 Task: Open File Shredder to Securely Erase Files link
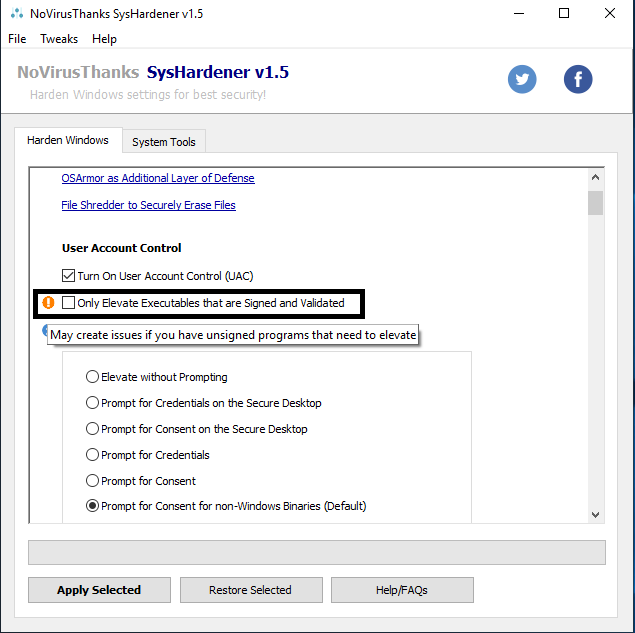(148, 205)
